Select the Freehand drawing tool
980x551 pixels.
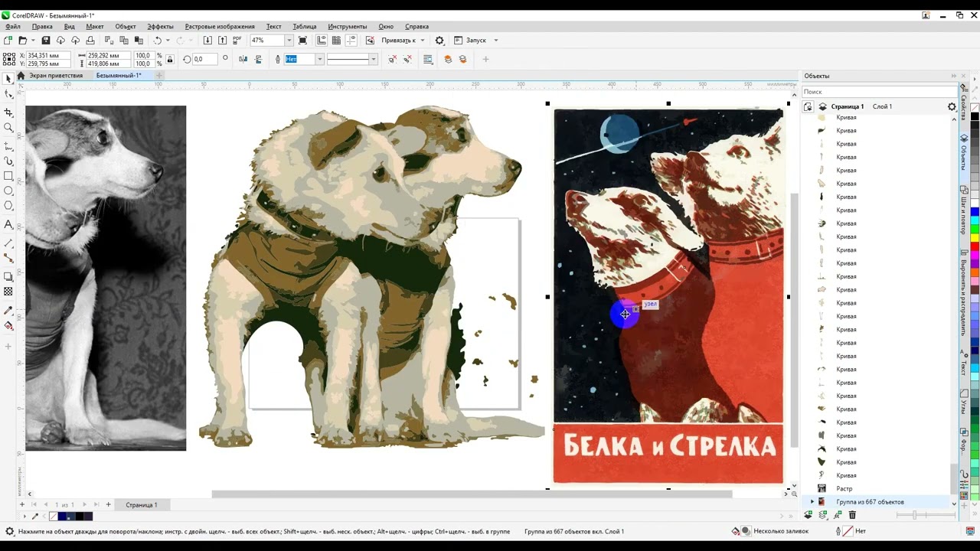pyautogui.click(x=8, y=146)
